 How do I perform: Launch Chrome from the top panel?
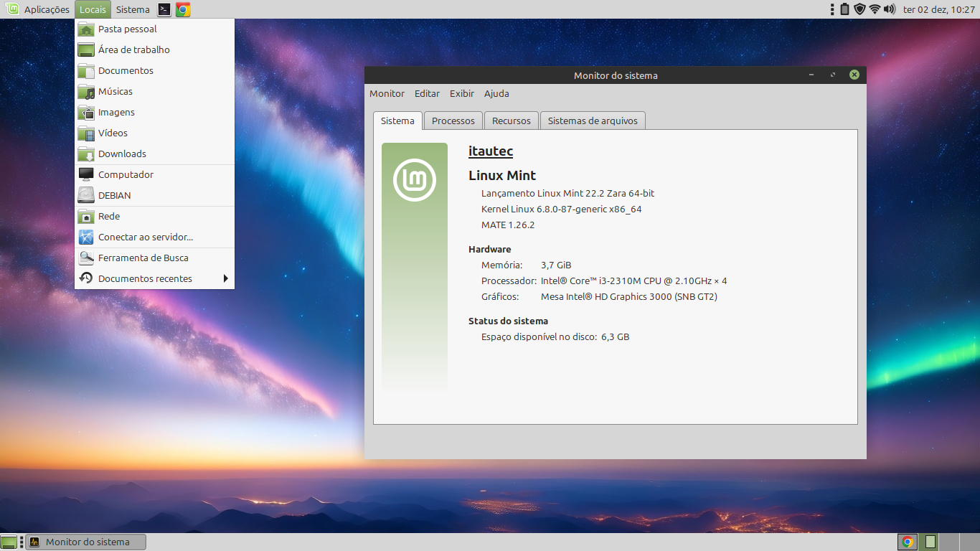click(183, 9)
